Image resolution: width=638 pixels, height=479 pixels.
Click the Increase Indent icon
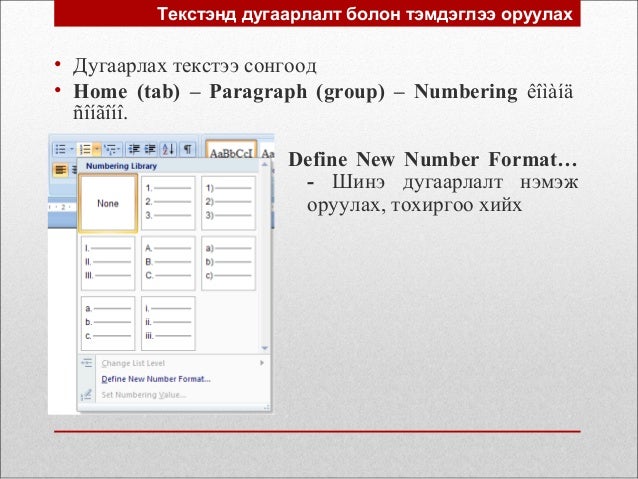(x=150, y=149)
